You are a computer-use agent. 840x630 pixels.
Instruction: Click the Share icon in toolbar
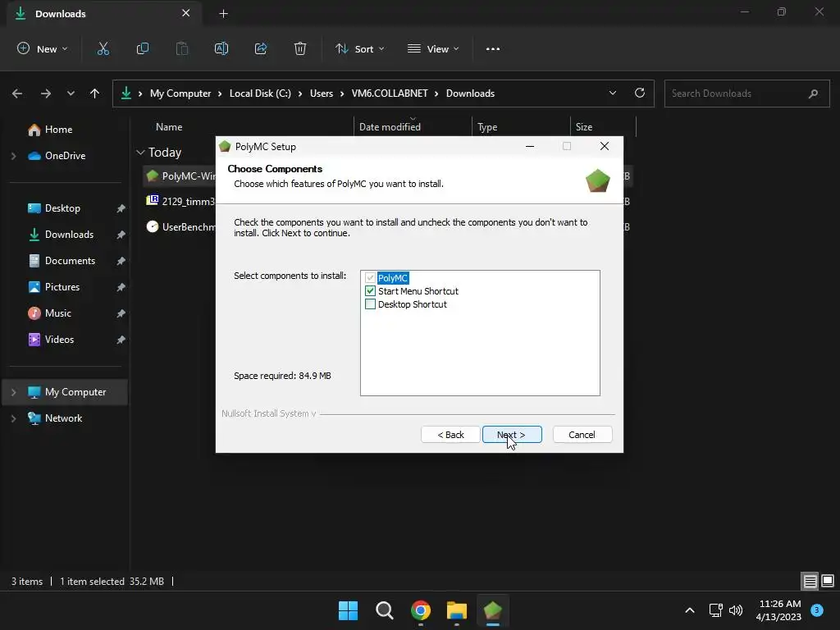pyautogui.click(x=261, y=48)
